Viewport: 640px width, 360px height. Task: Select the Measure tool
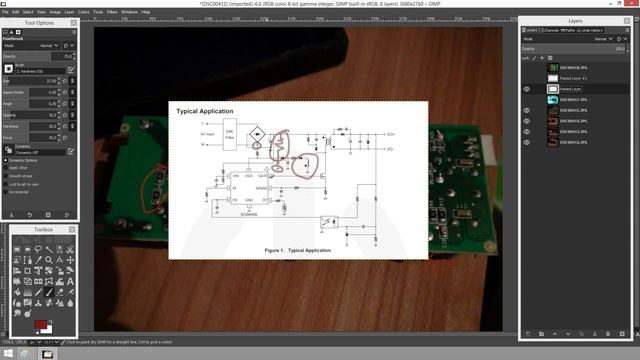pyautogui.click(x=60, y=260)
